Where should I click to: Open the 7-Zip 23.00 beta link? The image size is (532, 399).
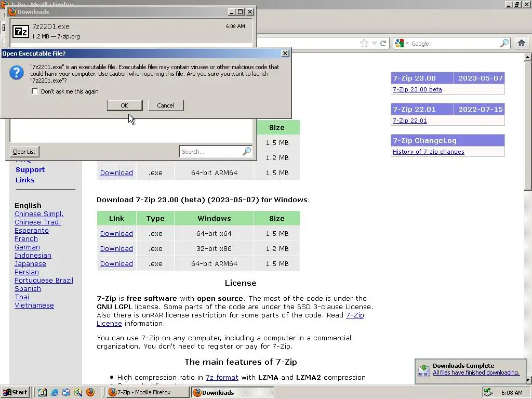(x=417, y=89)
